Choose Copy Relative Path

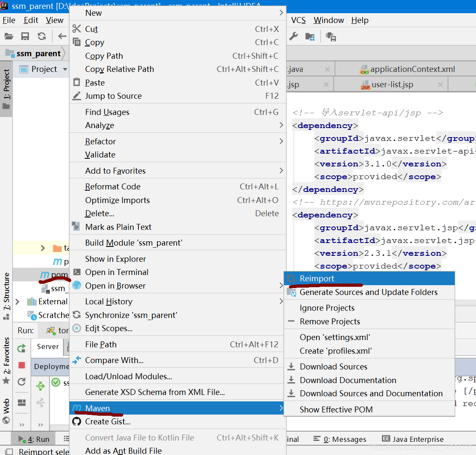click(x=178, y=69)
